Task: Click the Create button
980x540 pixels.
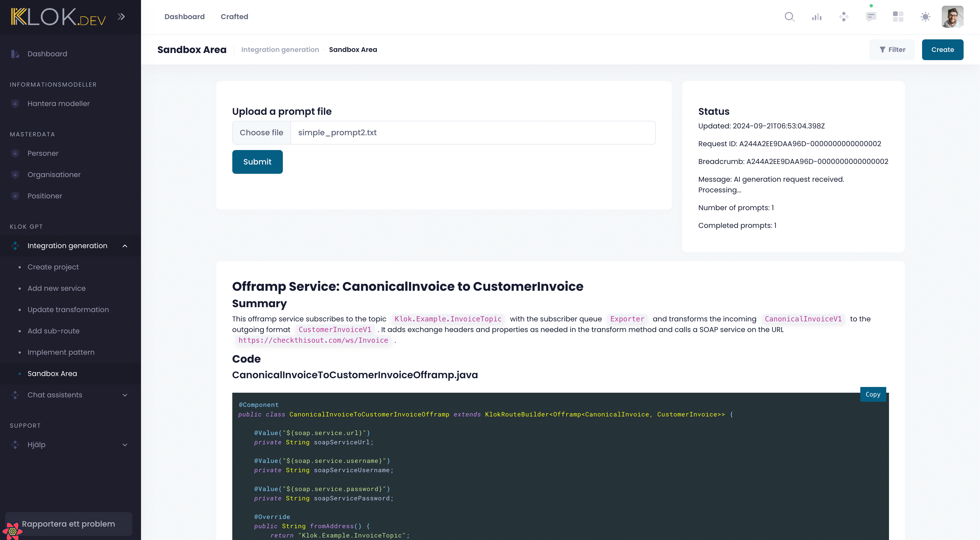Action: pos(942,49)
